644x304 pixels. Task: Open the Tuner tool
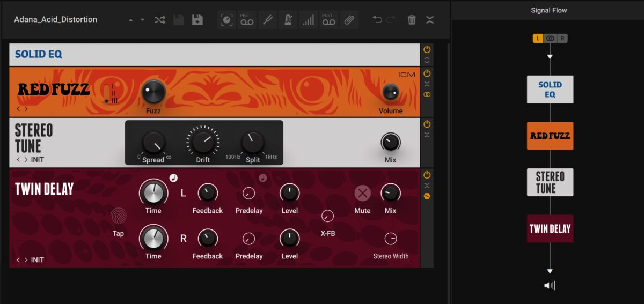267,20
